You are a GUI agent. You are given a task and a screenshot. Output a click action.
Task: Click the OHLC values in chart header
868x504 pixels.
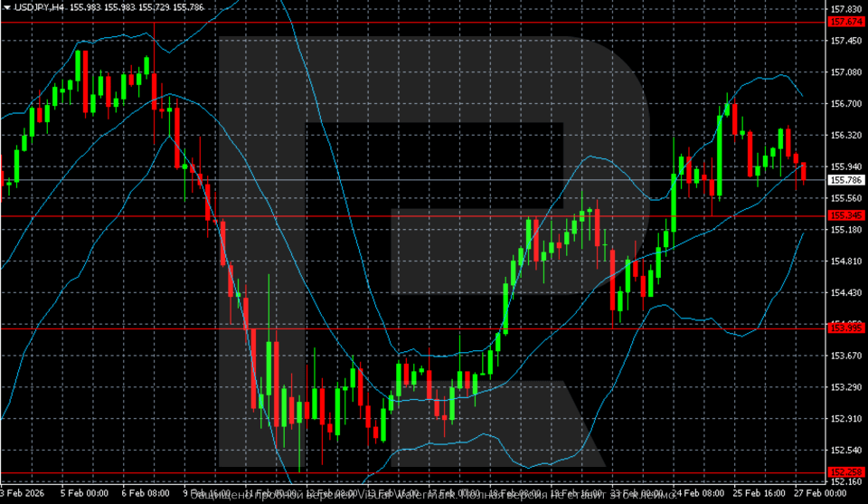[130, 7]
